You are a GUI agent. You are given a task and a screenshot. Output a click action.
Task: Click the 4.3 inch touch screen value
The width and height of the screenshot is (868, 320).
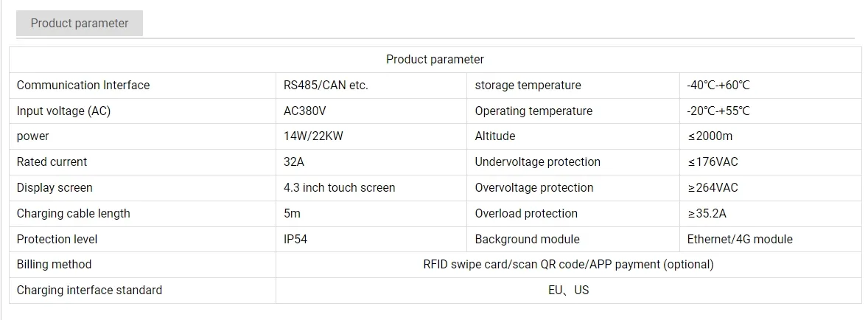point(339,188)
